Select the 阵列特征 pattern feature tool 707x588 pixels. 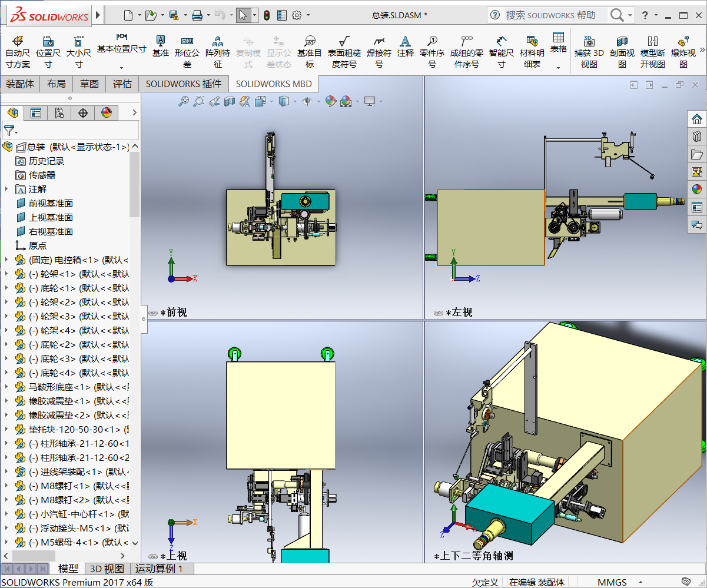click(x=218, y=51)
